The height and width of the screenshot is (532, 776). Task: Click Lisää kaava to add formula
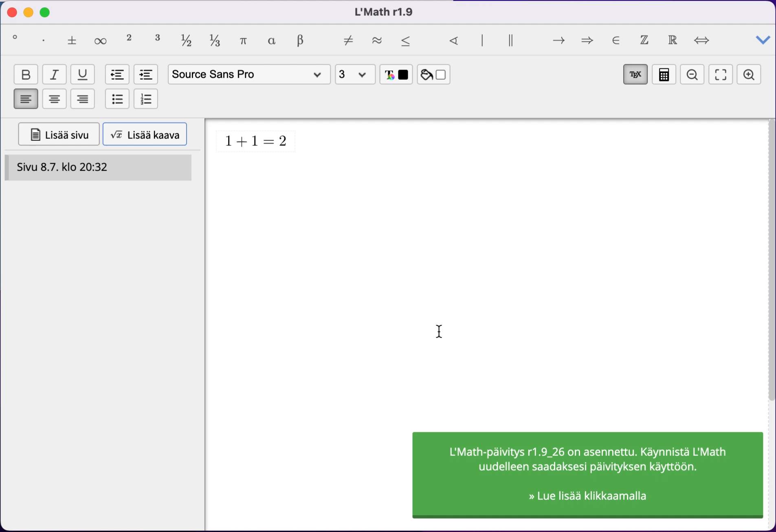145,134
